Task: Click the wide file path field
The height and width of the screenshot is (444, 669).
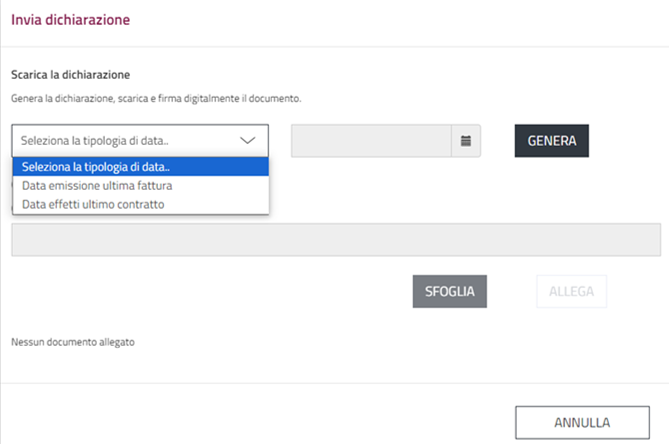Action: (x=335, y=240)
